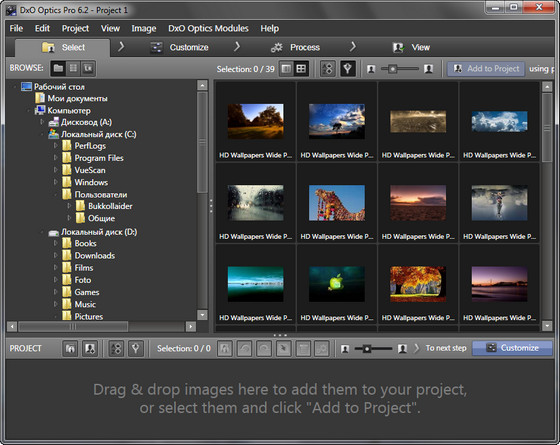Open the DxO Optics Modules menu
The image size is (560, 445).
[208, 28]
